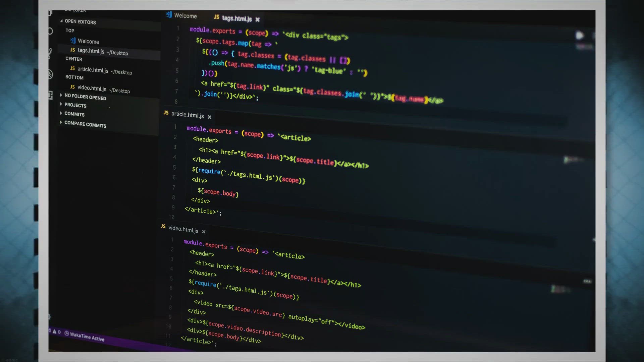Select video.html.js in Open Editors
The image size is (644, 362).
(x=92, y=88)
